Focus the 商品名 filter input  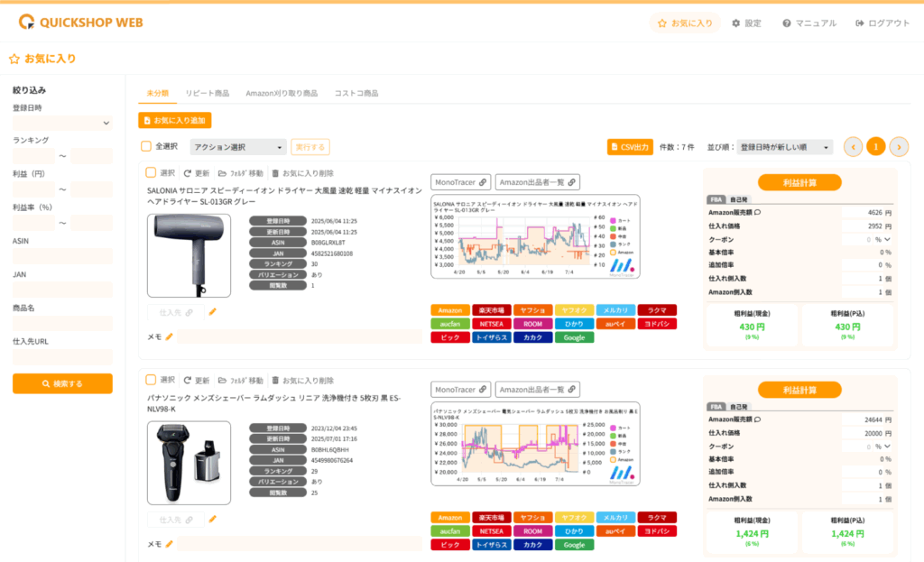(62, 324)
